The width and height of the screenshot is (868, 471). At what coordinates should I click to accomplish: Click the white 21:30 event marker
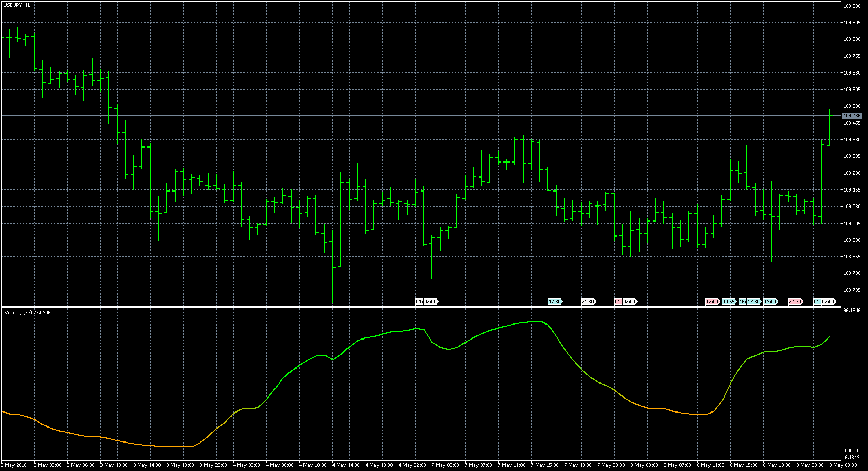587,302
